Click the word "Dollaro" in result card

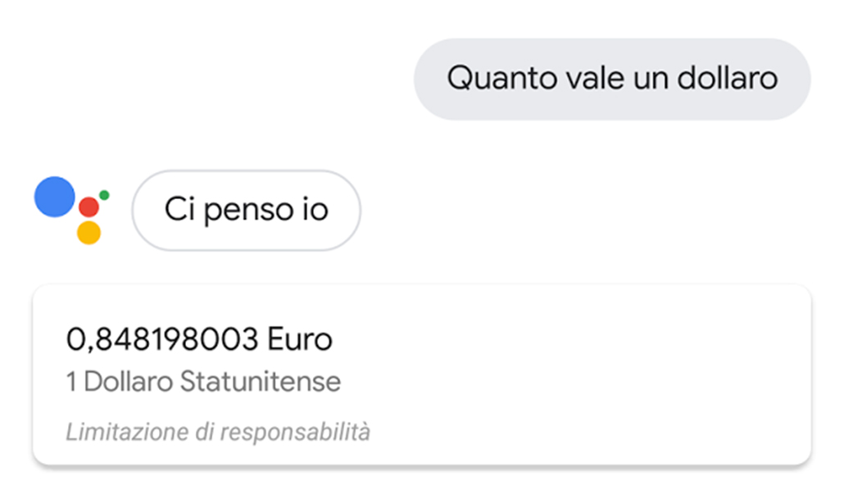(x=128, y=382)
